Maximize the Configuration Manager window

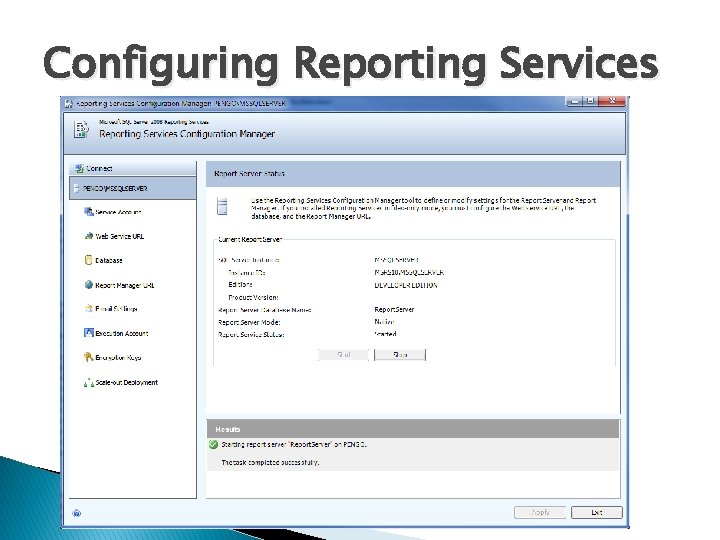coord(591,101)
